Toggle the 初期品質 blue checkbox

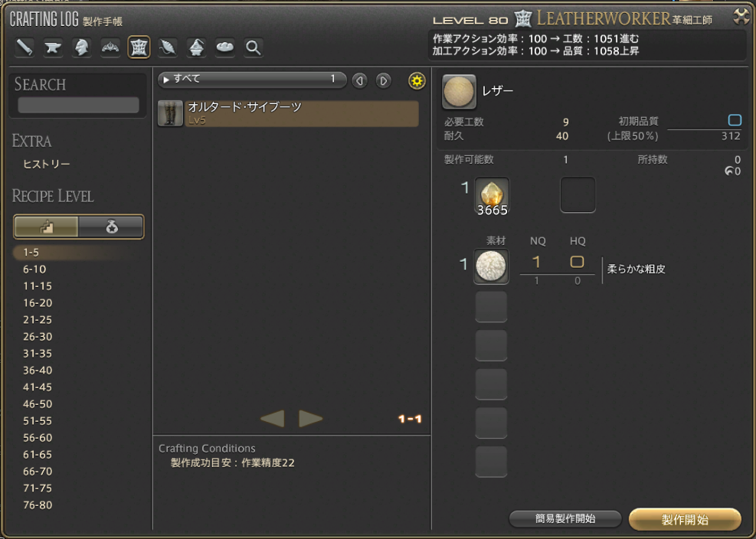[735, 120]
